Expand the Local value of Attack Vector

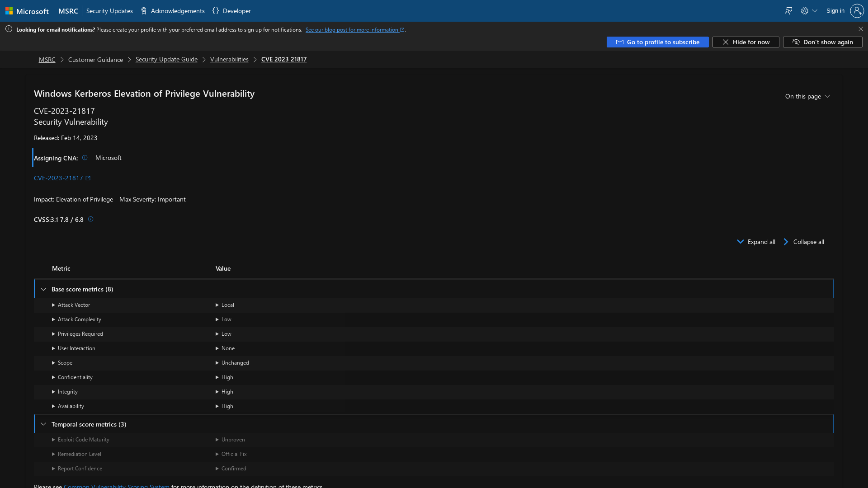click(x=225, y=305)
